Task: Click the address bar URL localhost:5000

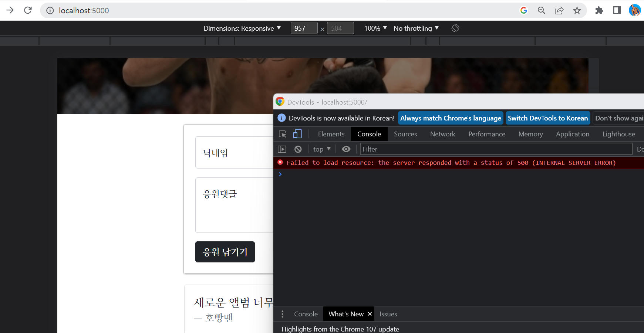Action: (84, 10)
